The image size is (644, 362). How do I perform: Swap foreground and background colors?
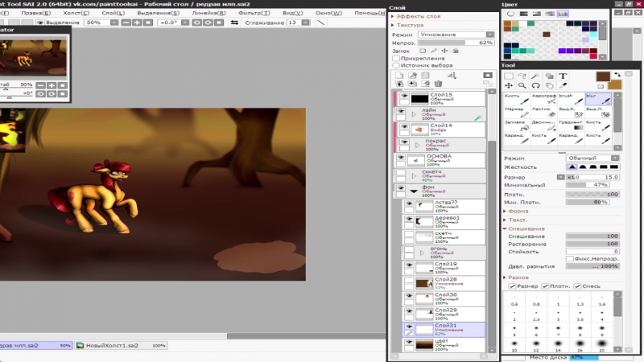tap(617, 74)
